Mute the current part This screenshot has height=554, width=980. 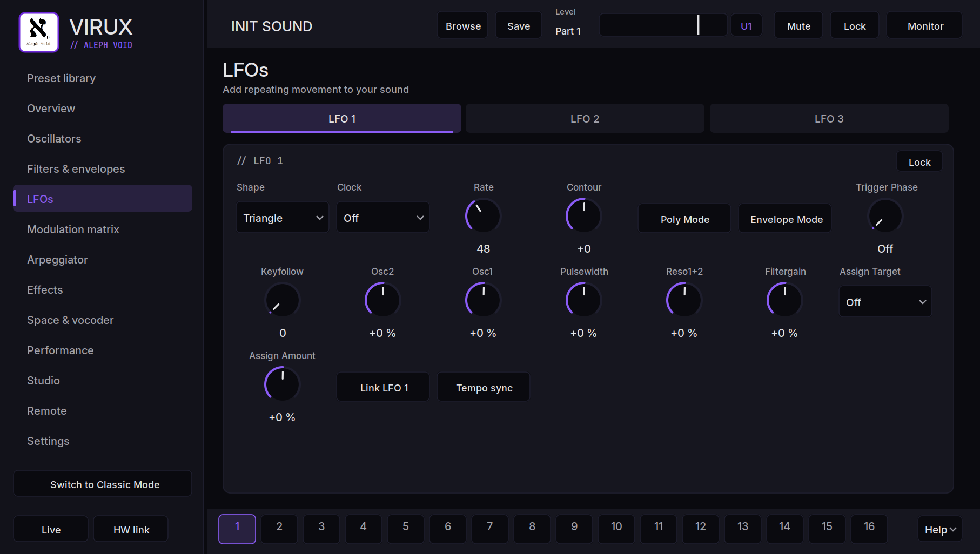[x=798, y=25]
